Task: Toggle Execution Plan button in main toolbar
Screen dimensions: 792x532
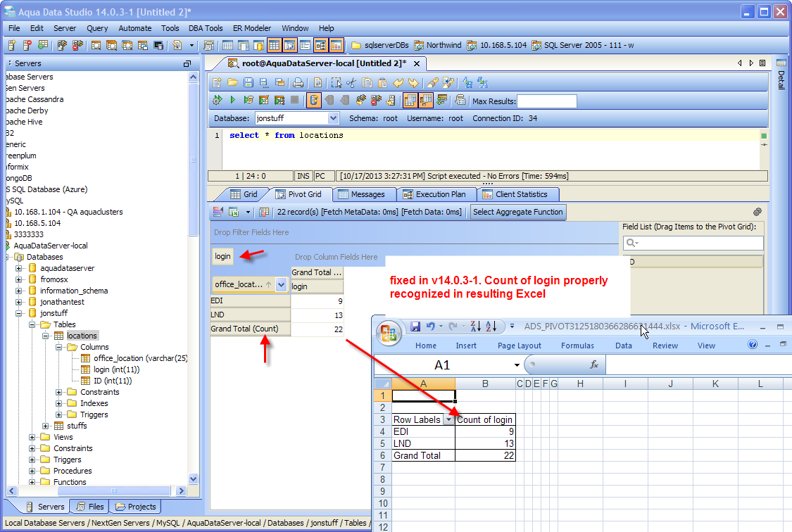Action: click(x=321, y=46)
